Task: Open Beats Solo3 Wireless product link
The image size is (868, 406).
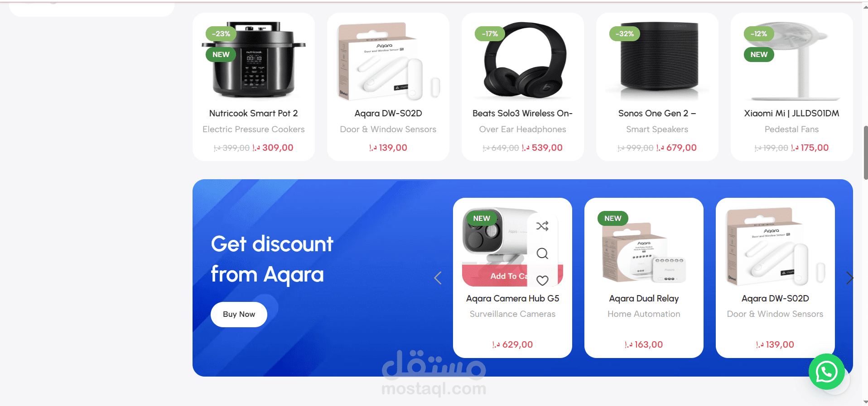Action: (x=522, y=113)
